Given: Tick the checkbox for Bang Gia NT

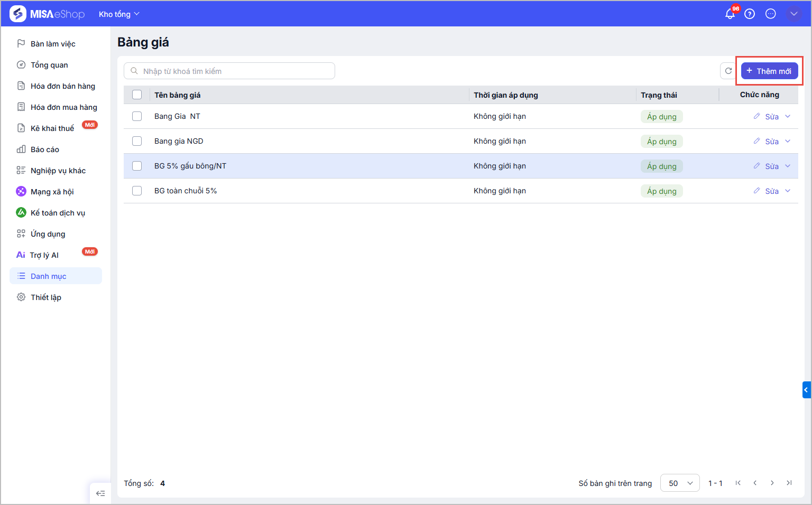Looking at the screenshot, I should pyautogui.click(x=137, y=116).
